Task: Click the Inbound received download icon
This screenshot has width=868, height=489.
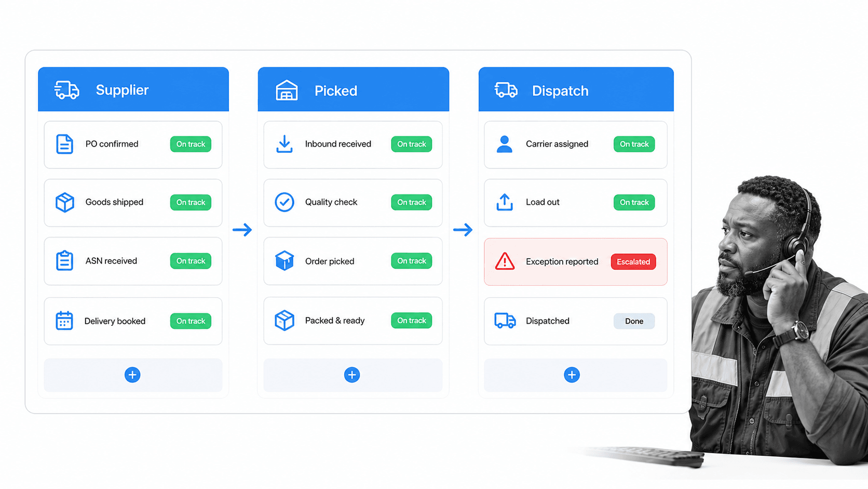Action: [284, 144]
